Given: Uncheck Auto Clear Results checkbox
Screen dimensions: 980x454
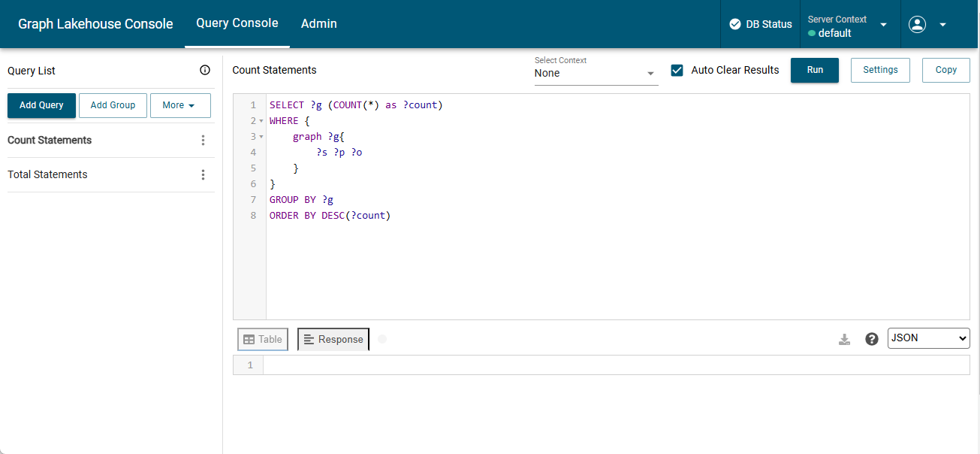Looking at the screenshot, I should pyautogui.click(x=677, y=70).
